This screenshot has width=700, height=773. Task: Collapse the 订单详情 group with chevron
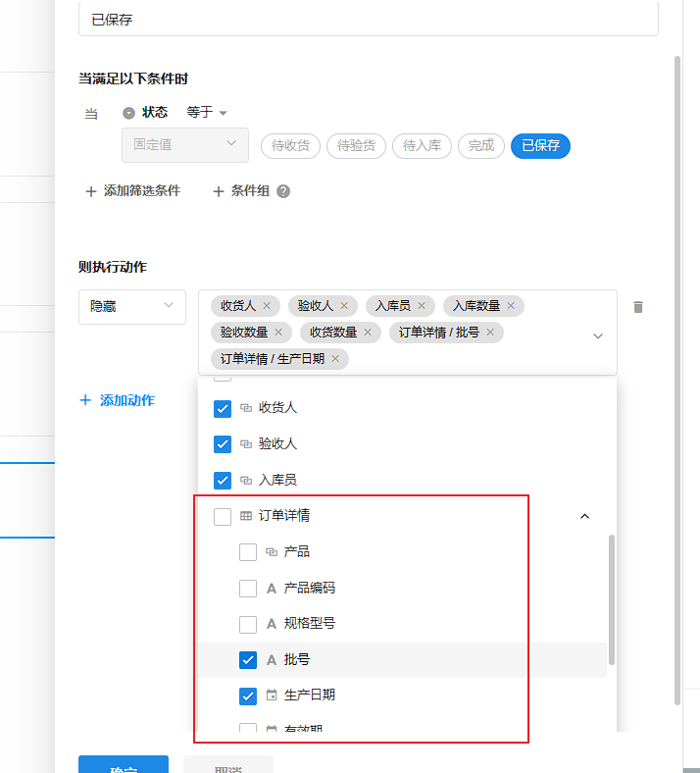(585, 516)
